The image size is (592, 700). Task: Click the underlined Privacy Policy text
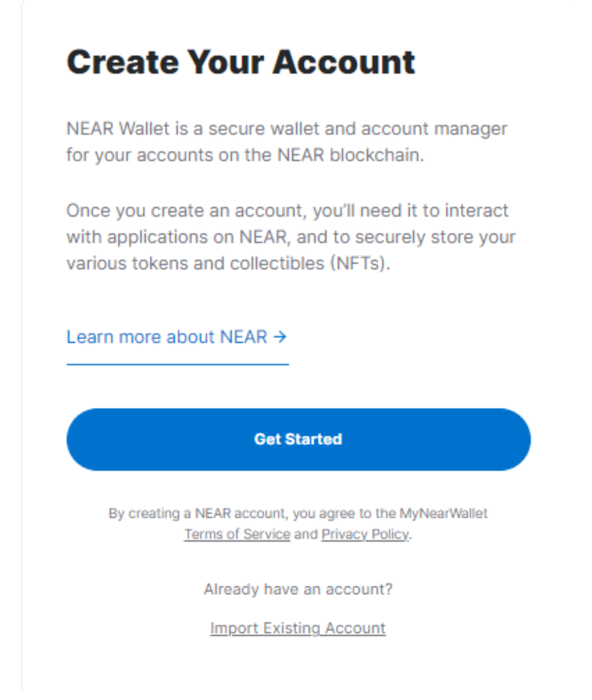[x=364, y=534]
